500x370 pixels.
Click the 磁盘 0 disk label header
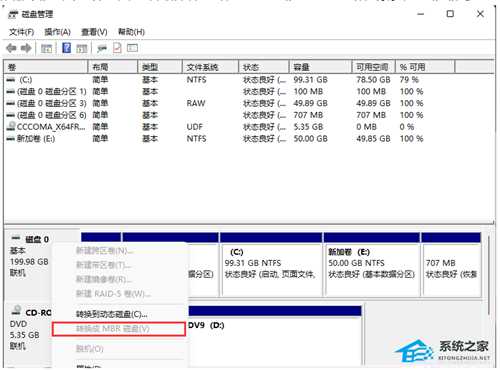(x=37, y=239)
